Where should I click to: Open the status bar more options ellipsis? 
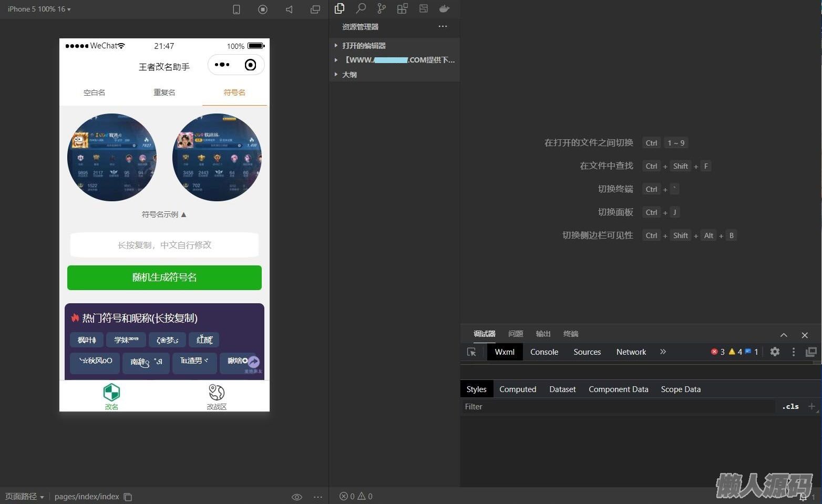(x=318, y=497)
